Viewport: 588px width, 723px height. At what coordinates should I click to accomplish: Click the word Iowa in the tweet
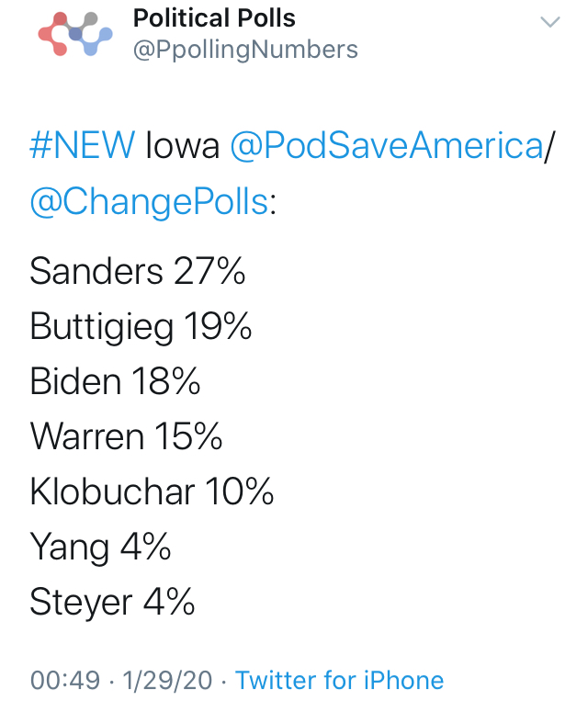pyautogui.click(x=182, y=146)
